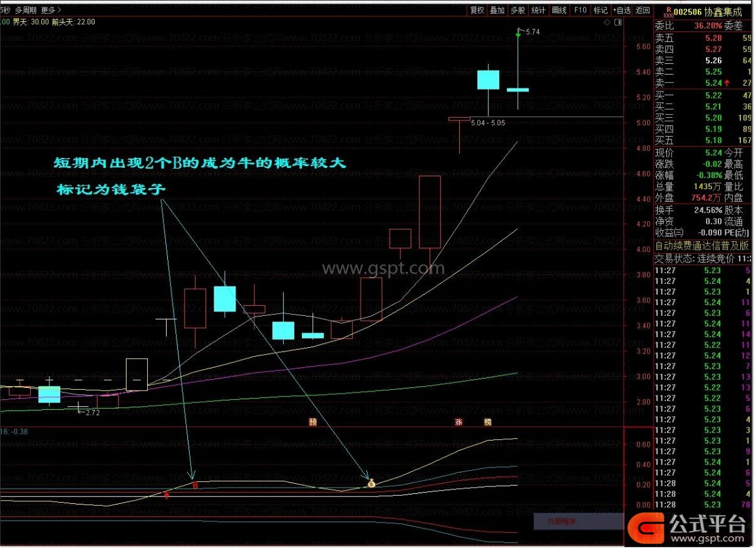Click the 5.74 high price label
This screenshot has height=549, width=756.
click(532, 31)
